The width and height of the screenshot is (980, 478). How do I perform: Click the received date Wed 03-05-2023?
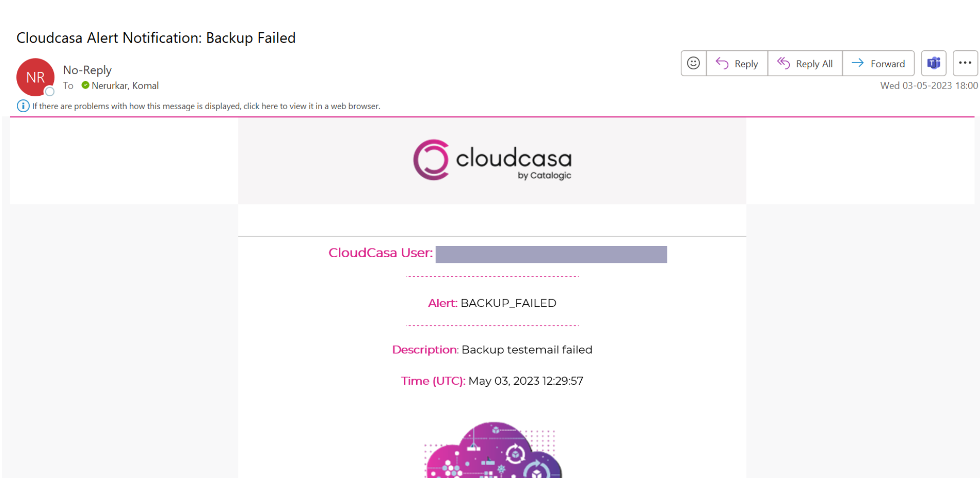(916, 86)
